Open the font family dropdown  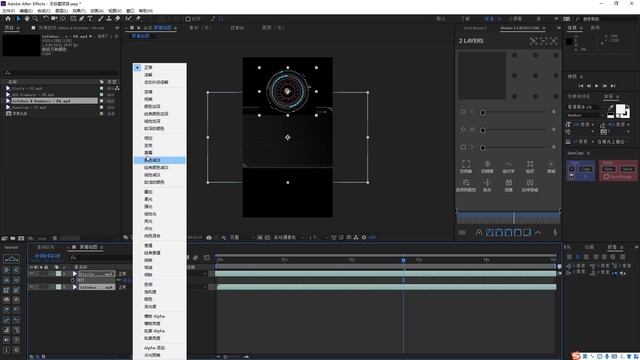coord(585,107)
